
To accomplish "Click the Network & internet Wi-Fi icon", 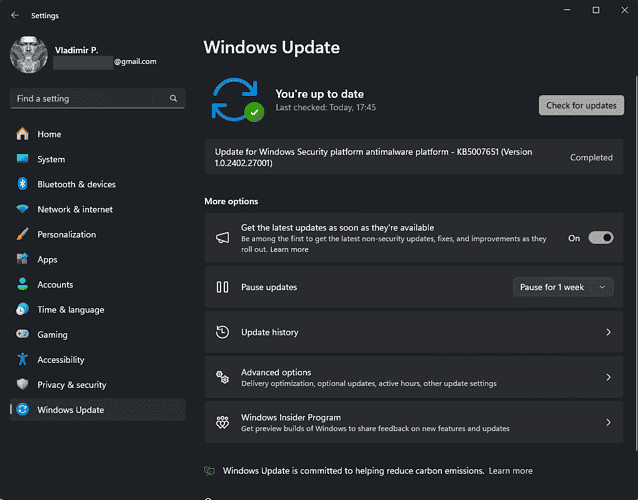I will 22,209.
